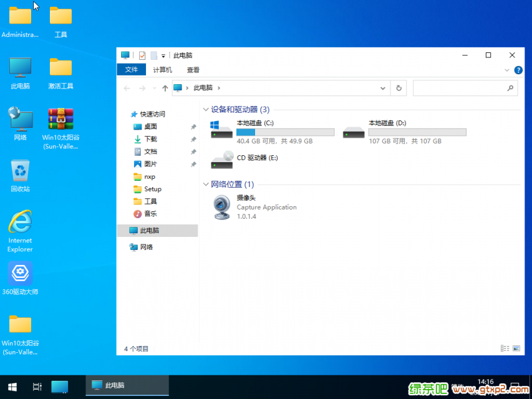Select 工具 folder in navigation pane

[x=145, y=201]
